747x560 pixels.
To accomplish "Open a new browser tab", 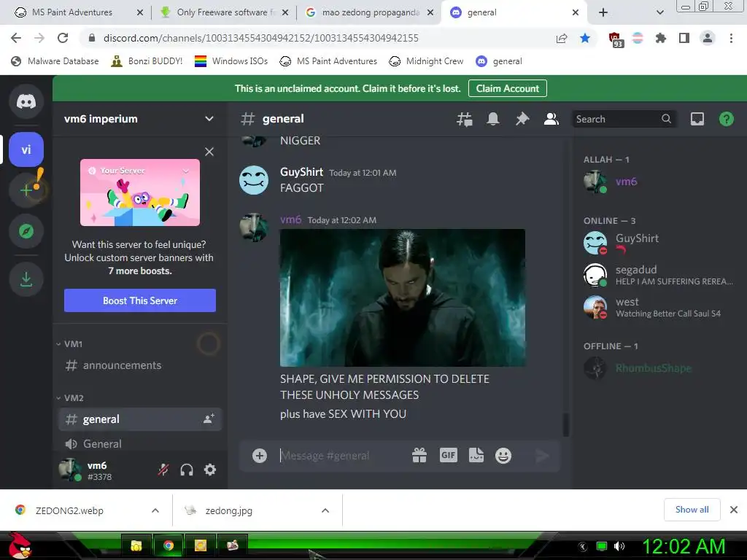I will point(603,12).
